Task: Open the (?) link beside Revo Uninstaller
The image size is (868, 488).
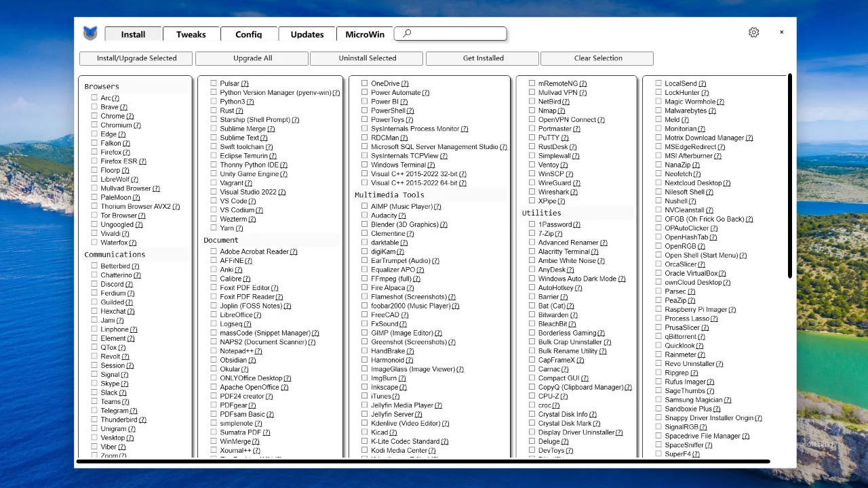Action: click(720, 364)
